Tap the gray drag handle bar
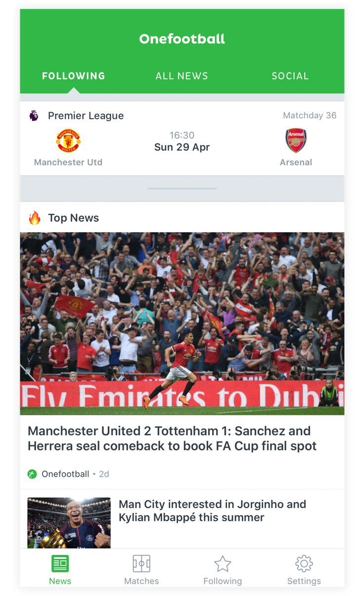This screenshot has width=364, height=596. point(182,188)
